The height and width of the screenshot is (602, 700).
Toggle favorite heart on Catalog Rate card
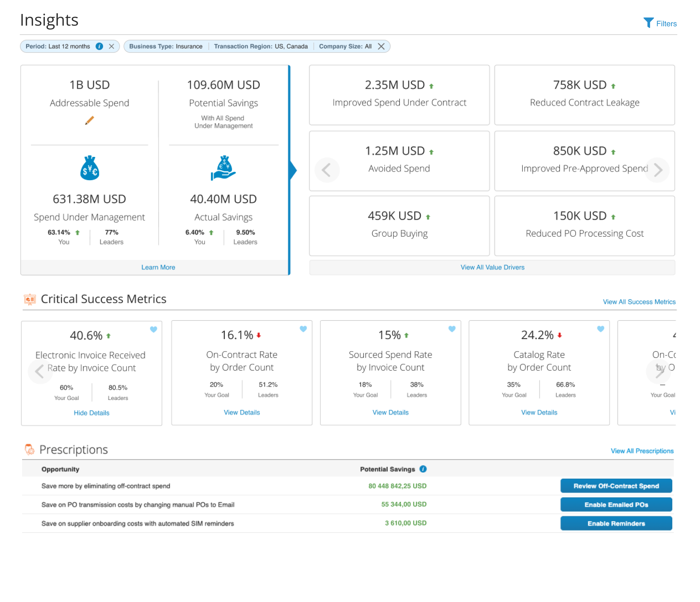[x=600, y=329]
